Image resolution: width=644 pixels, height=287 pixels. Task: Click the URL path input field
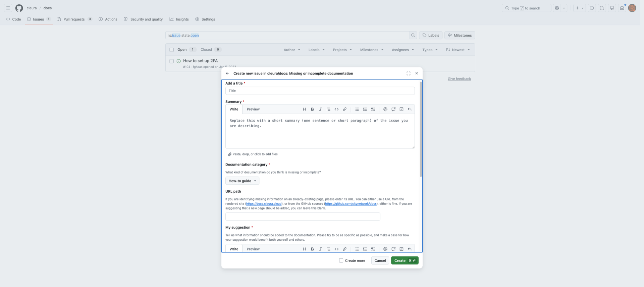tap(303, 217)
